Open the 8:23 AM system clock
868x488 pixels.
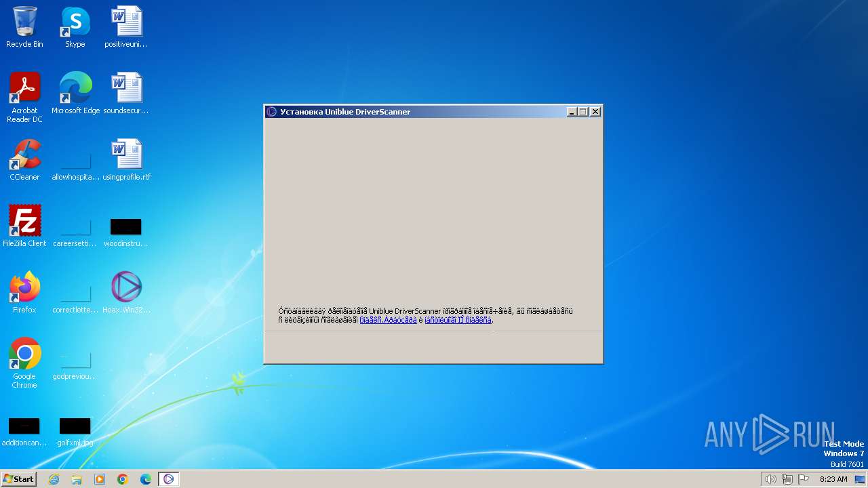tap(833, 479)
